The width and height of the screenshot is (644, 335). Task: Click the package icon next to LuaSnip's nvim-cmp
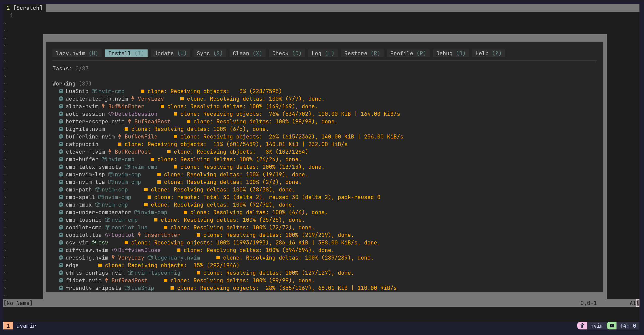click(94, 91)
